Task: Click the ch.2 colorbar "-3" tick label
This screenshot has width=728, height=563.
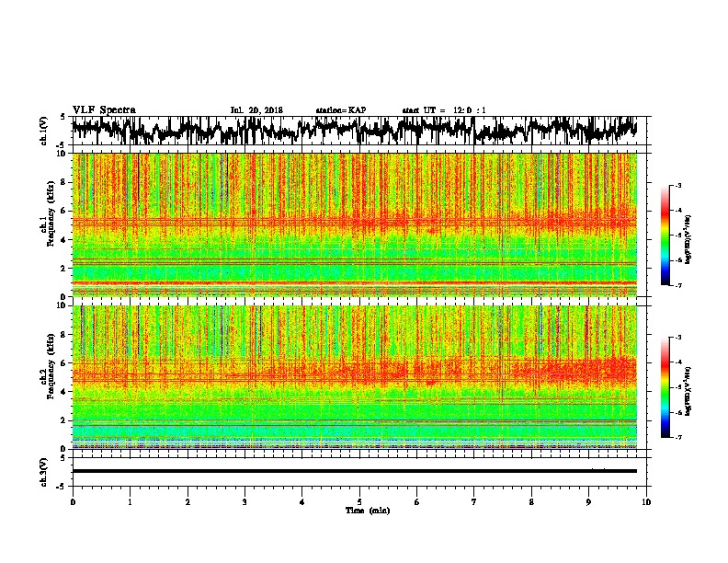Action: pyautogui.click(x=678, y=338)
